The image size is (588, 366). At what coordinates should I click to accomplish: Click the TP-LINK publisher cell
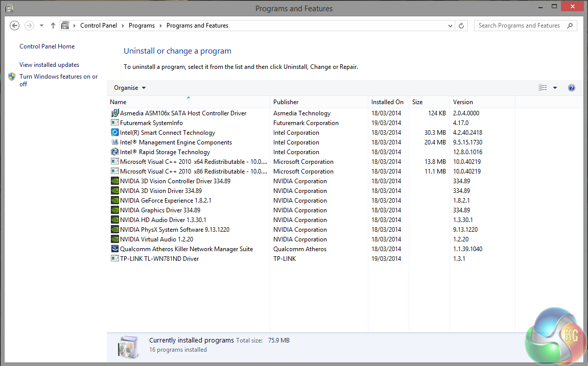tap(285, 259)
